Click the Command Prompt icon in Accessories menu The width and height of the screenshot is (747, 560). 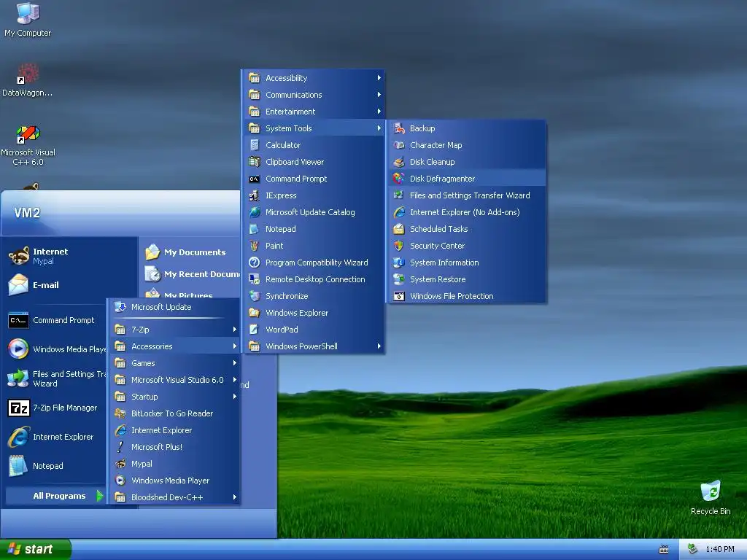point(255,179)
